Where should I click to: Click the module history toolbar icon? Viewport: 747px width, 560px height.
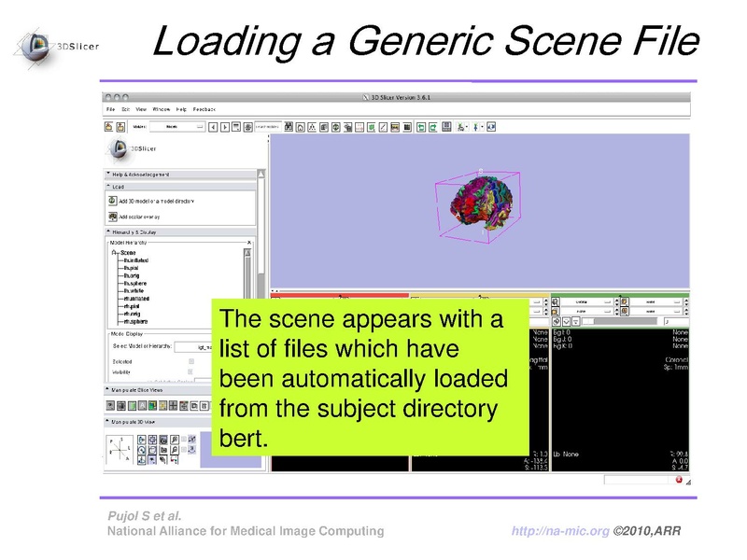[236, 127]
